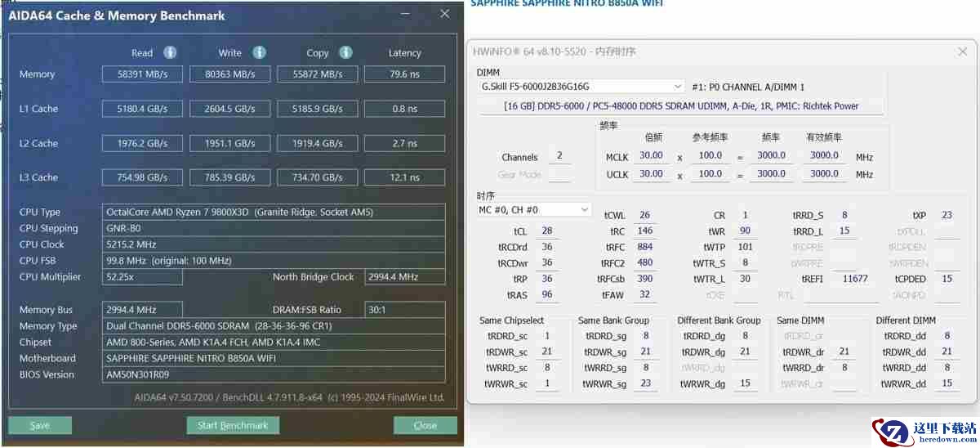980x448 pixels.
Task: Click the tRCDrd value 36
Action: coord(547,247)
